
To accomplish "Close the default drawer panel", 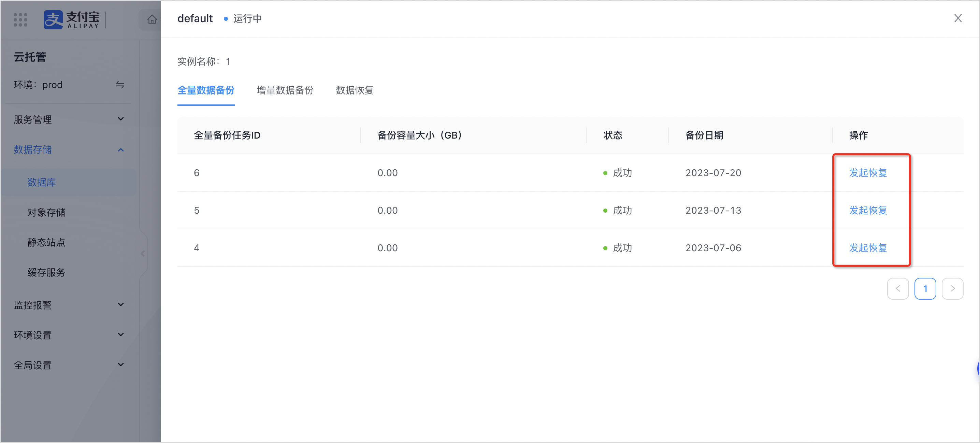I will pyautogui.click(x=957, y=18).
